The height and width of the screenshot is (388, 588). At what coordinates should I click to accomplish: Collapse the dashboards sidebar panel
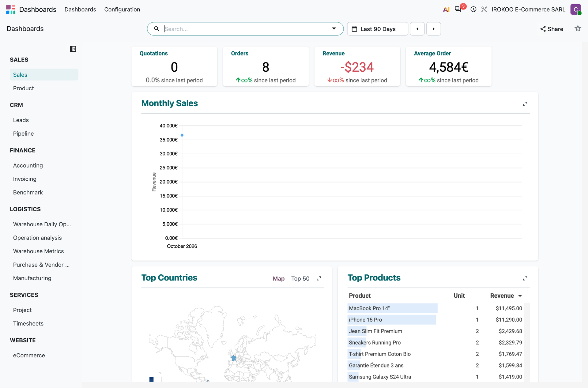pyautogui.click(x=73, y=49)
